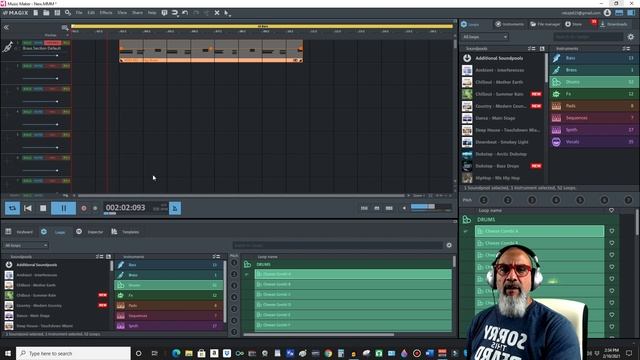
Task: Open the Store tab
Action: click(573, 24)
